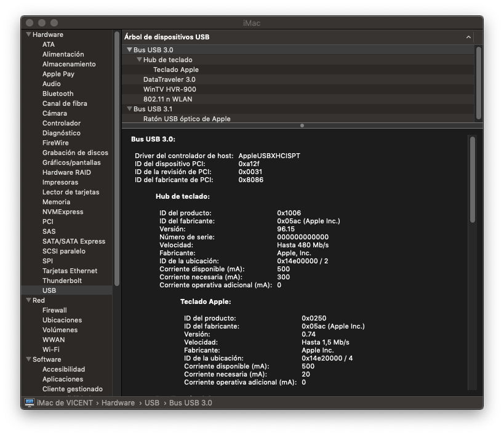504x435 pixels.
Task: Select ATA in the sidebar
Action: [x=49, y=44]
